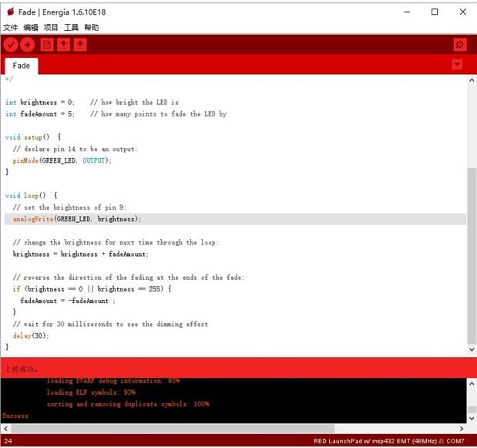This screenshot has width=477, height=448.
Task: Select the Fade sketch tab
Action: tap(22, 66)
